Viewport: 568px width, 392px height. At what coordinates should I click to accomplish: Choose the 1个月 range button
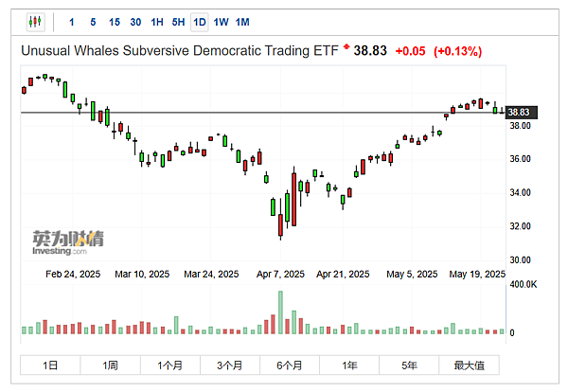[x=169, y=365]
